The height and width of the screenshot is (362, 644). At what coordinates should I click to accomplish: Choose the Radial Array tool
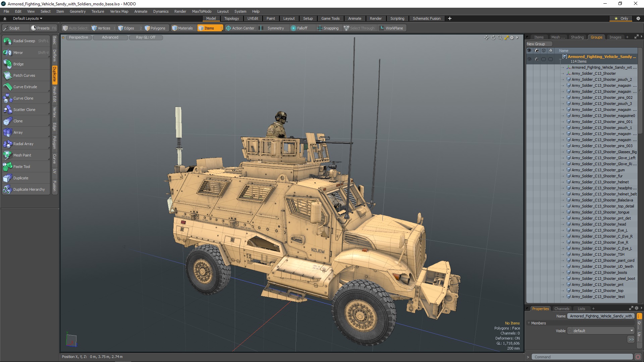click(26, 144)
